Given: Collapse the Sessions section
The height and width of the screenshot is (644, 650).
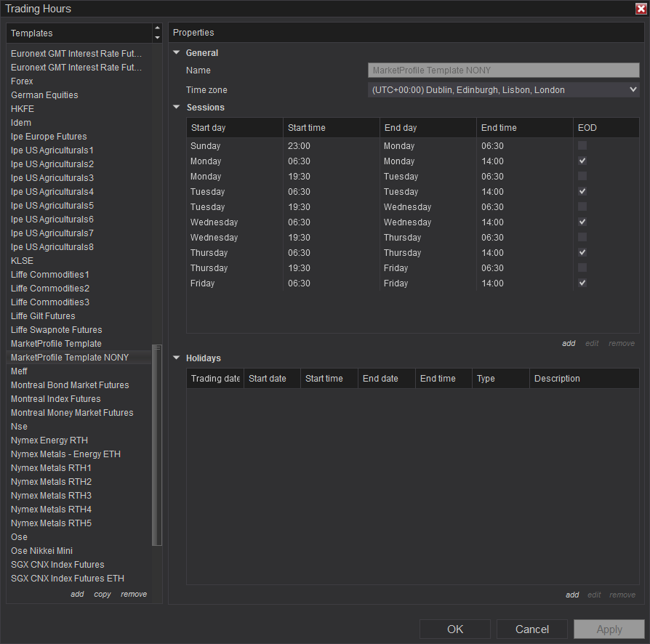Looking at the screenshot, I should (x=177, y=107).
